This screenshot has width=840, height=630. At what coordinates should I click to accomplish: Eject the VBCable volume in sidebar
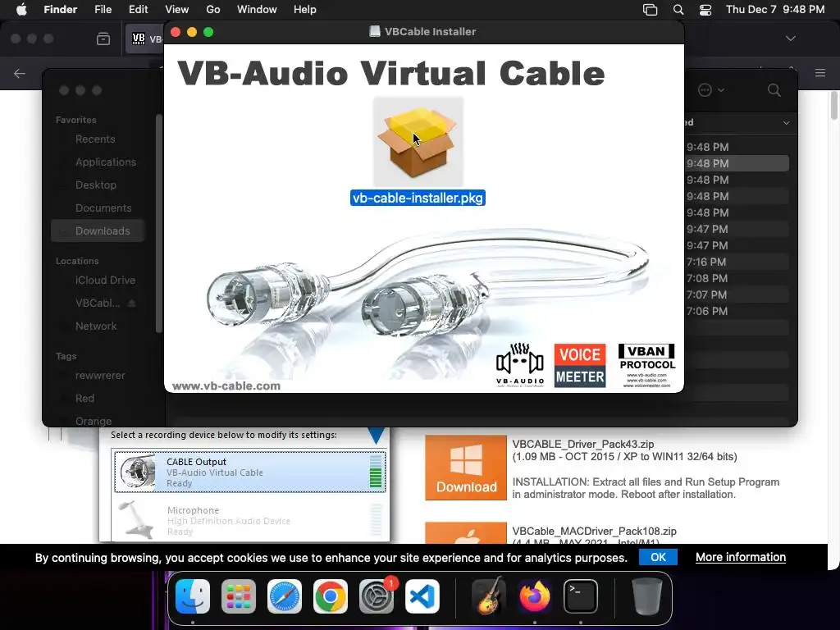click(x=132, y=304)
